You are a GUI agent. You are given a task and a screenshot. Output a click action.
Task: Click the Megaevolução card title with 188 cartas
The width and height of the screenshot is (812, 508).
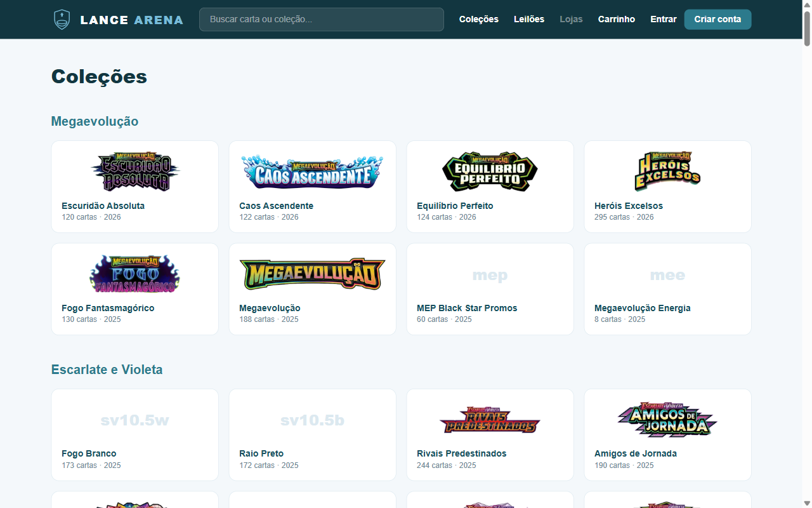click(270, 308)
